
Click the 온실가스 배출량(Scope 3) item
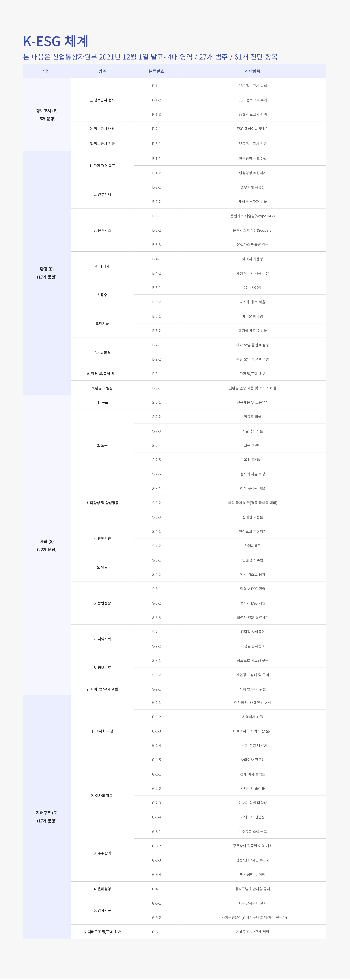[252, 230]
